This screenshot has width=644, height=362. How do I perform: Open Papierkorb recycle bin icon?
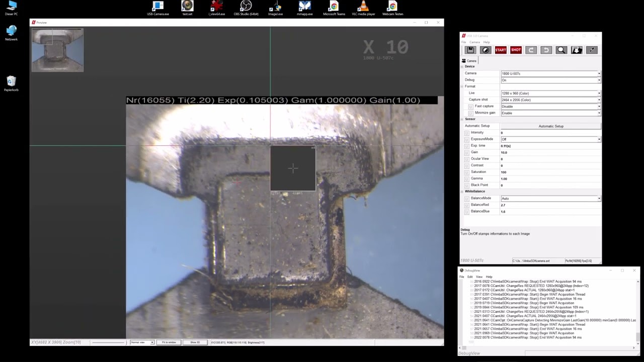[x=11, y=84]
